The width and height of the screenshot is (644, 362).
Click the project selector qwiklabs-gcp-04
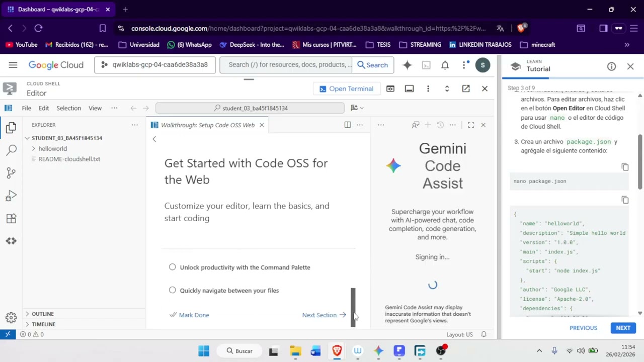(x=155, y=65)
